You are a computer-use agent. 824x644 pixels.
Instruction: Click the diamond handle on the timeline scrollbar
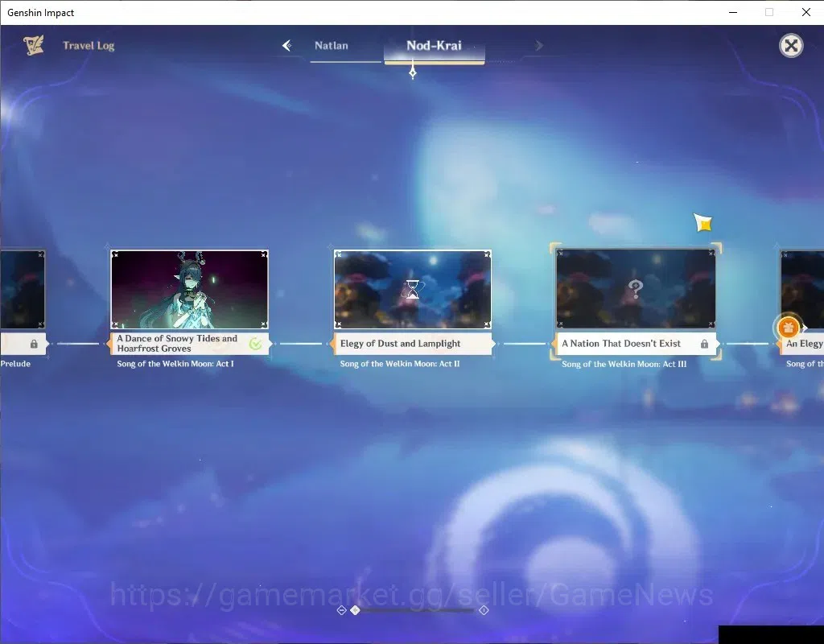355,610
